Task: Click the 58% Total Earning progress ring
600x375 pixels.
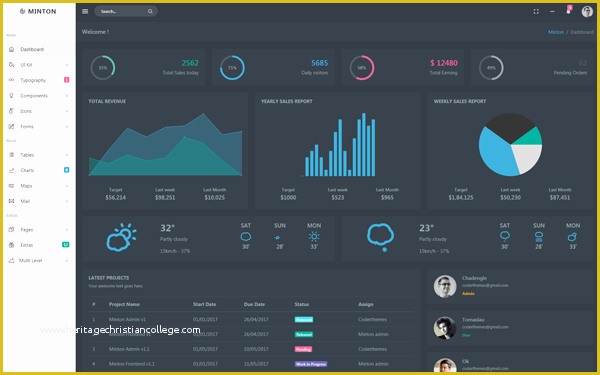Action: click(362, 68)
